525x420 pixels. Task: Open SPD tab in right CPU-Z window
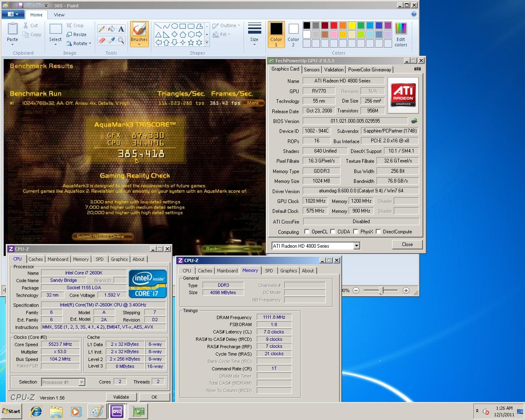coord(269,271)
